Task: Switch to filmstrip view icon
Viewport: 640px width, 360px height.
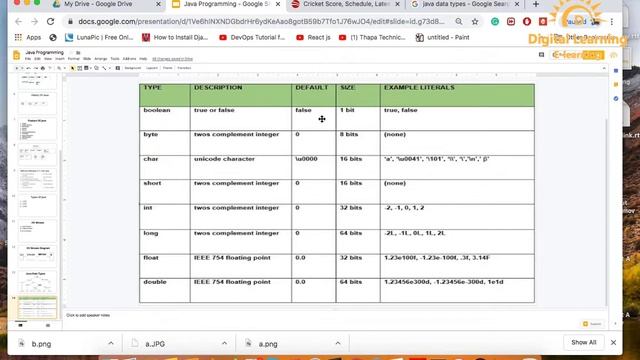Action: pos(20,325)
